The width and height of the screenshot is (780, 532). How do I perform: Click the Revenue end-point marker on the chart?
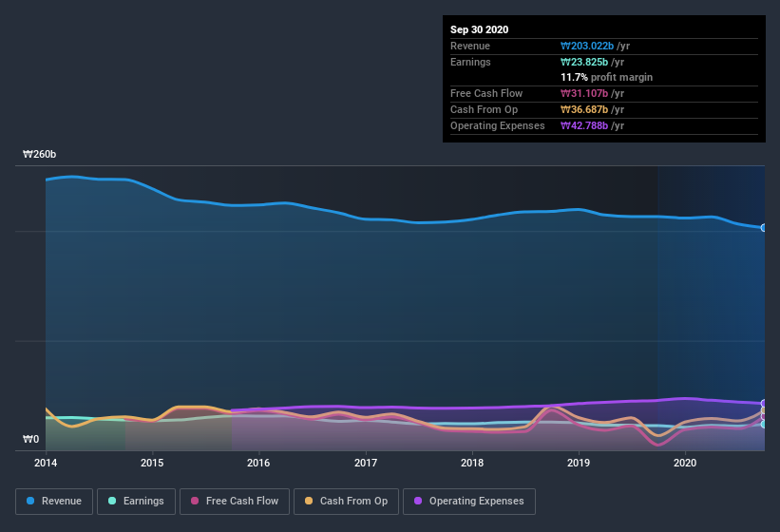[764, 228]
